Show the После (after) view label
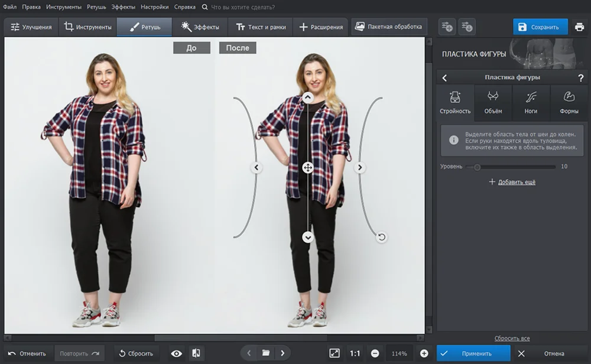Screen dimensions: 591x364 (238, 48)
